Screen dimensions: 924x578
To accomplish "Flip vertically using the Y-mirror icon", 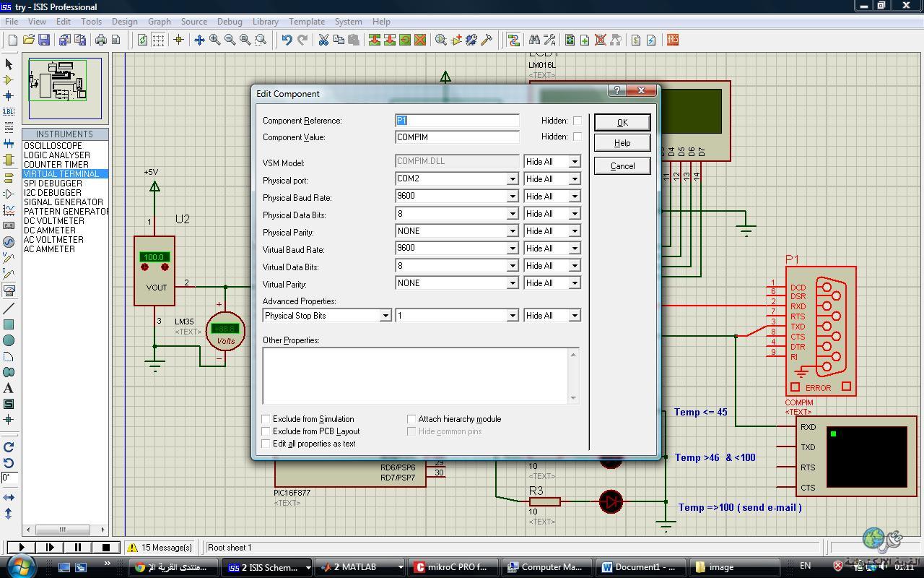I will coord(9,513).
